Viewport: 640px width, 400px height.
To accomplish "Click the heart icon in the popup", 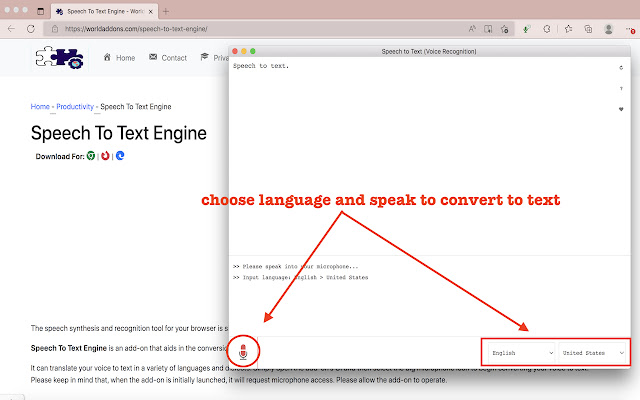I will [621, 109].
